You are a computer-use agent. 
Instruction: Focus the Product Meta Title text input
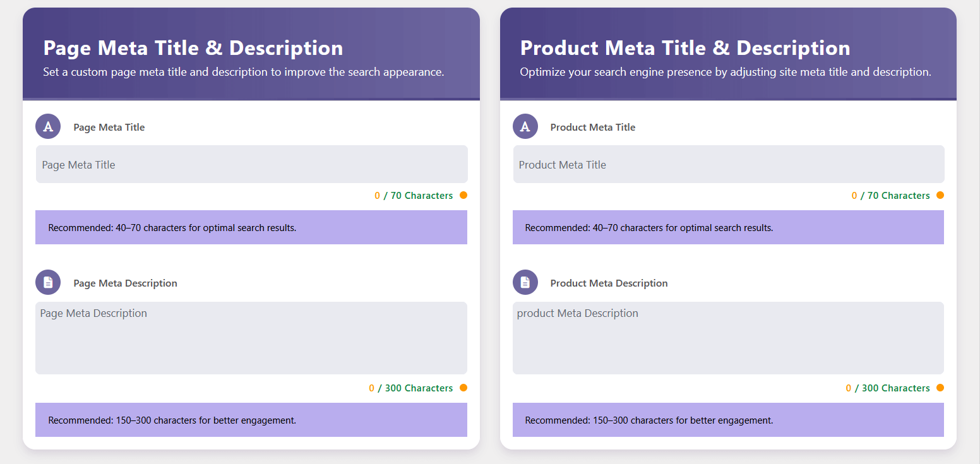728,165
